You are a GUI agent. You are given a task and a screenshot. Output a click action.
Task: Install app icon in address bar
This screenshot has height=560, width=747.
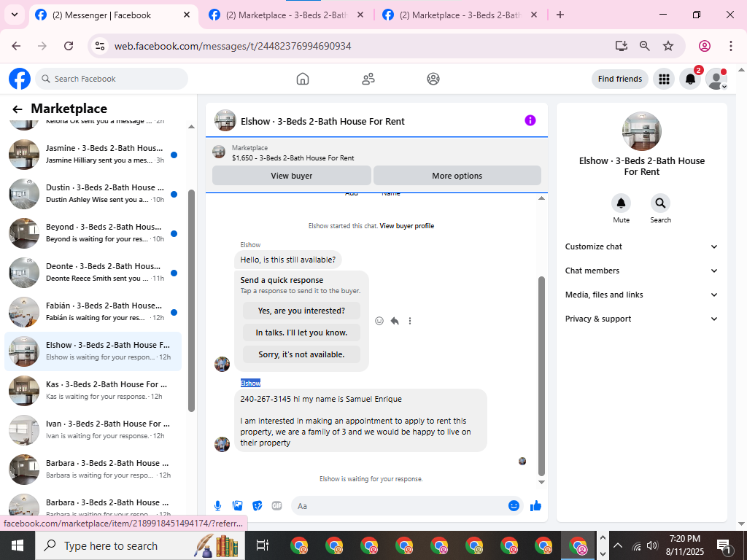[x=621, y=46]
